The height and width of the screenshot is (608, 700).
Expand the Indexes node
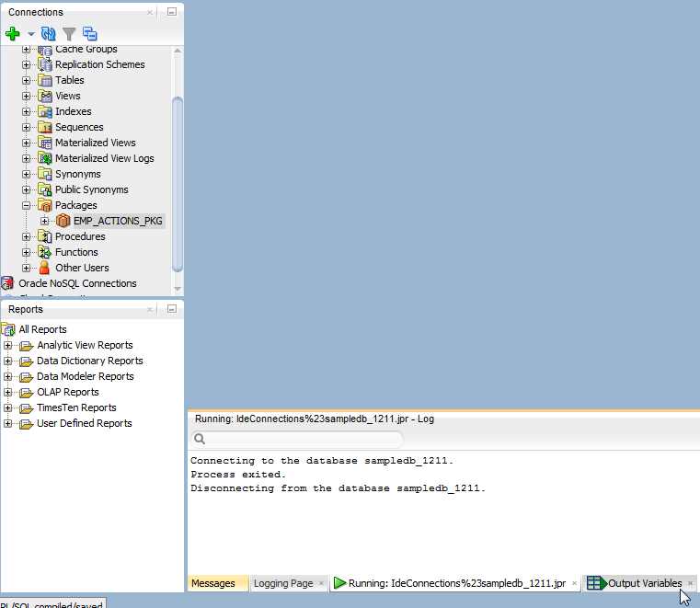click(27, 111)
